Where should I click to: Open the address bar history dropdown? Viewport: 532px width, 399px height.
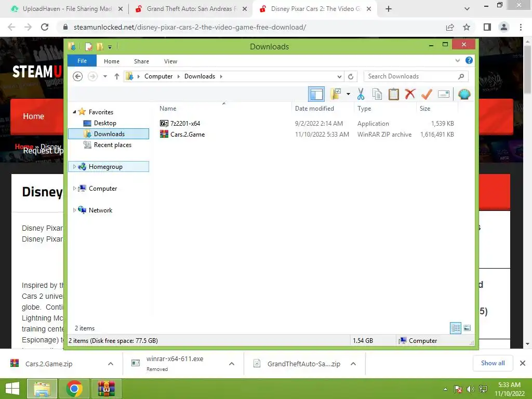[339, 77]
